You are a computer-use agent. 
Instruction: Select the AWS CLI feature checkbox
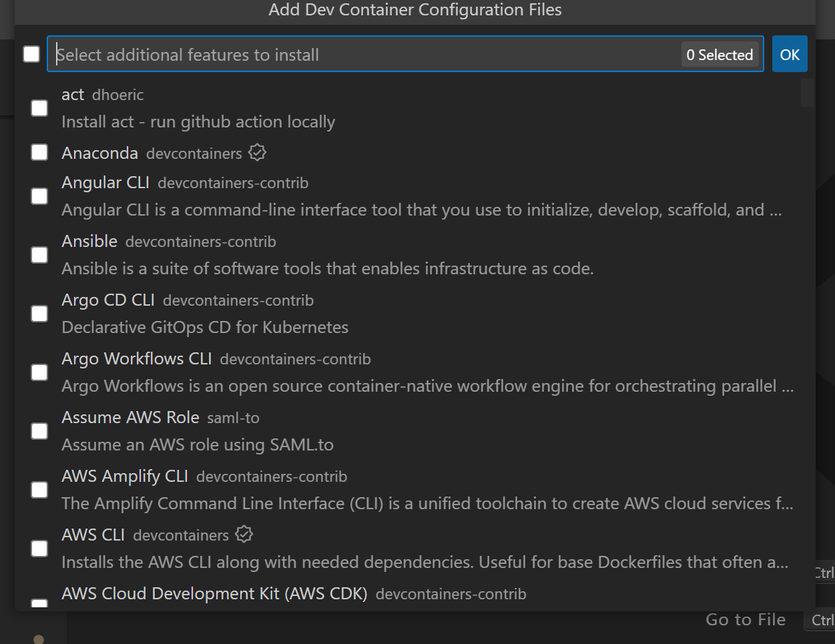click(x=39, y=548)
